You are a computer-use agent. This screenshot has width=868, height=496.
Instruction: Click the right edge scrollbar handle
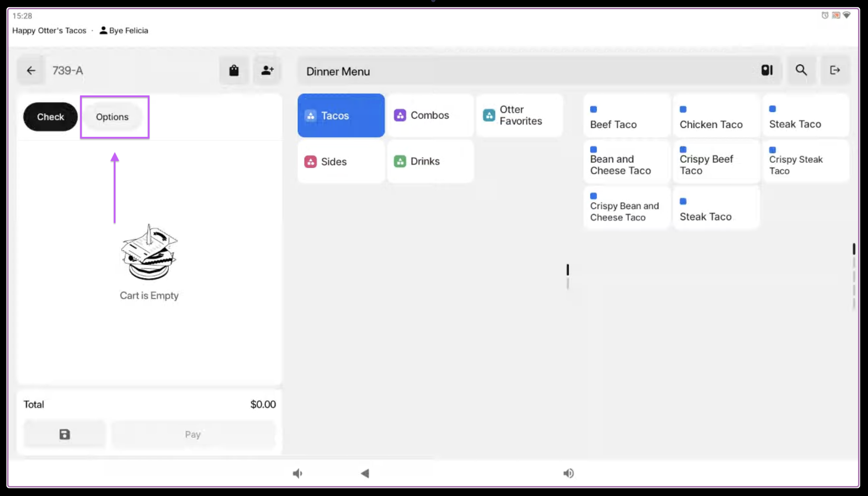pos(854,249)
